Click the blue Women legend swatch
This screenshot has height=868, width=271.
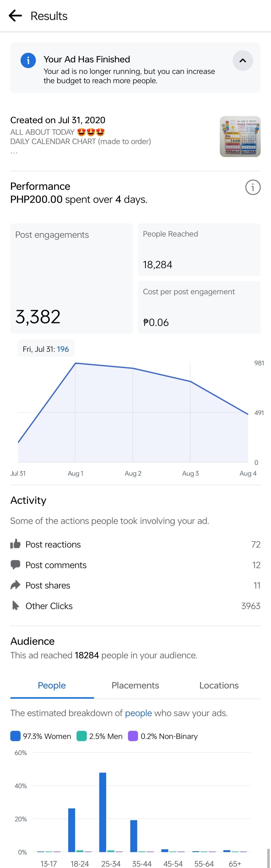[16, 736]
